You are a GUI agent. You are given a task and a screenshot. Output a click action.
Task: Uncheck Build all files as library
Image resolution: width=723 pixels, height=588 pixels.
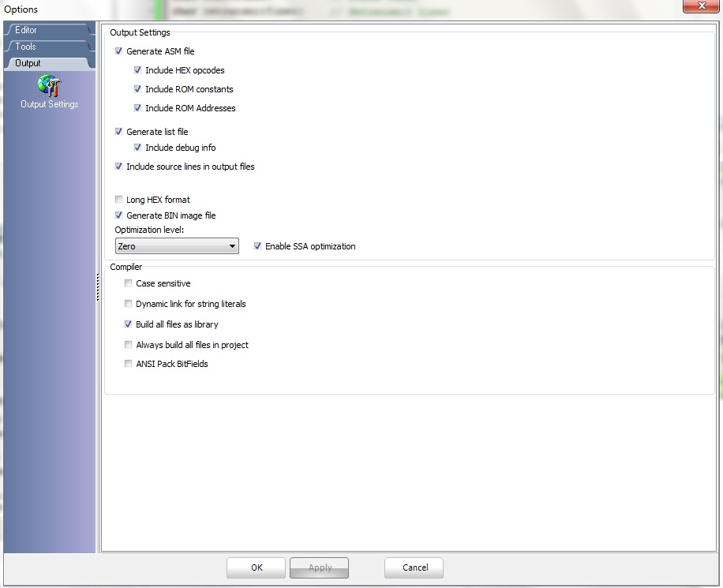click(128, 324)
